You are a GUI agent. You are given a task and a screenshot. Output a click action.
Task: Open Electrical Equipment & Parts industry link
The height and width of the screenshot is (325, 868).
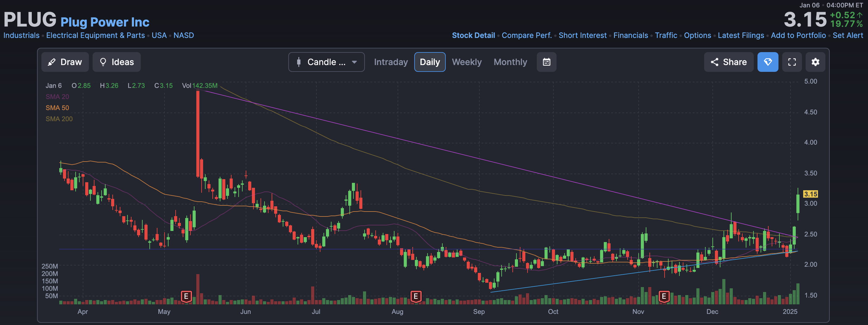click(95, 35)
